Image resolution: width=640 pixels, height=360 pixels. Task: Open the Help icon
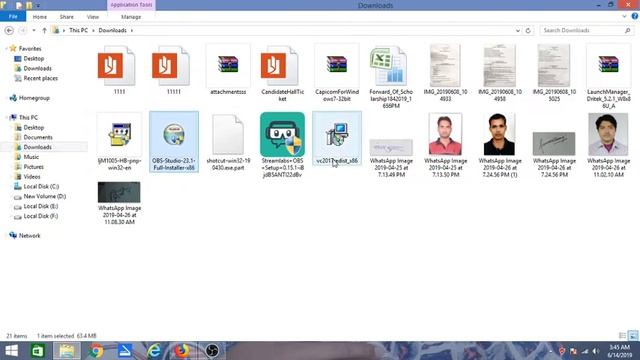[635, 16]
